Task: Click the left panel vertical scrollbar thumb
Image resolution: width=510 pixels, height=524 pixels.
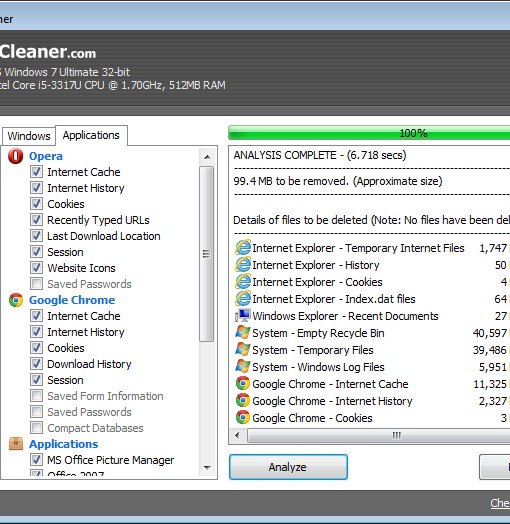Action: pos(207,254)
